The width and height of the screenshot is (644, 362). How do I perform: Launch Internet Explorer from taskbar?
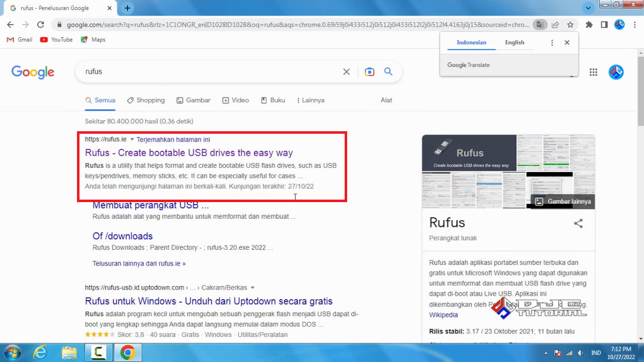point(40,353)
